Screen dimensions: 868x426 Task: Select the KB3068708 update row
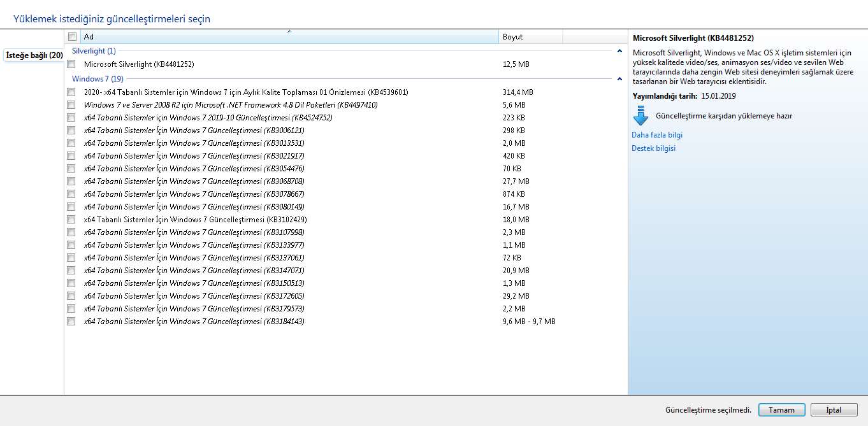(x=194, y=181)
